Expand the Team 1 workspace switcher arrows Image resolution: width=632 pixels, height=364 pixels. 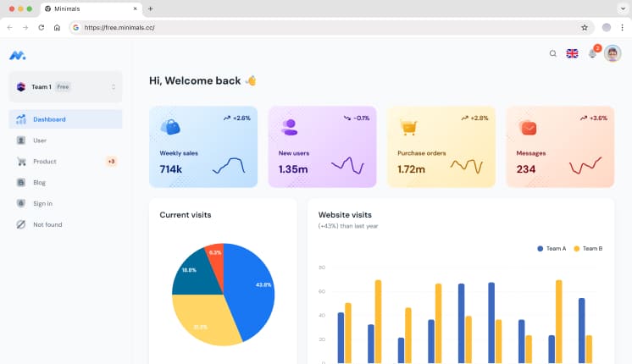[x=114, y=86]
